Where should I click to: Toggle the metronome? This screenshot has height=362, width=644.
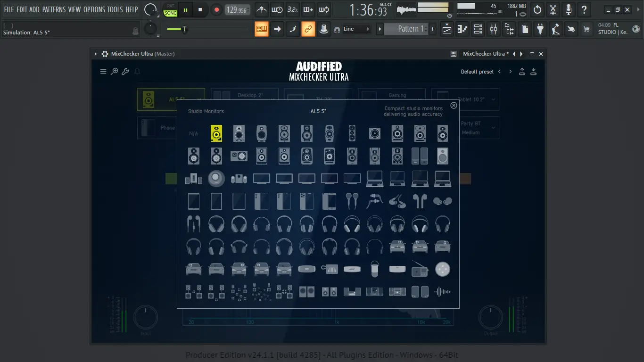[x=262, y=9]
